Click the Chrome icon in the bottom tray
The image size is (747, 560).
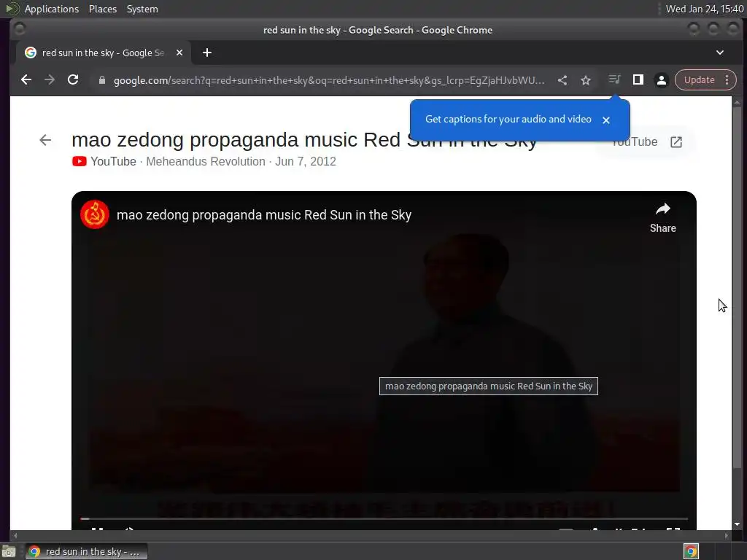(x=691, y=551)
